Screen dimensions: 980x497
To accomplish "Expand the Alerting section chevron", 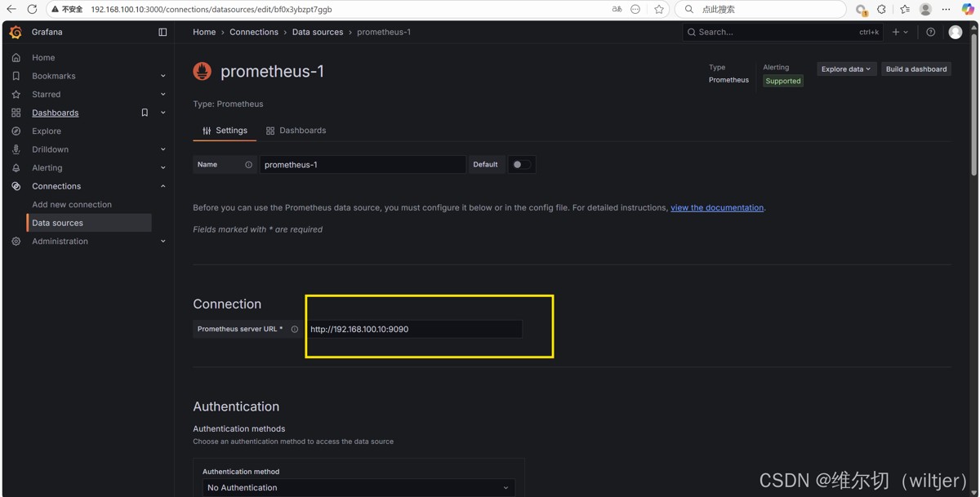I will (163, 167).
